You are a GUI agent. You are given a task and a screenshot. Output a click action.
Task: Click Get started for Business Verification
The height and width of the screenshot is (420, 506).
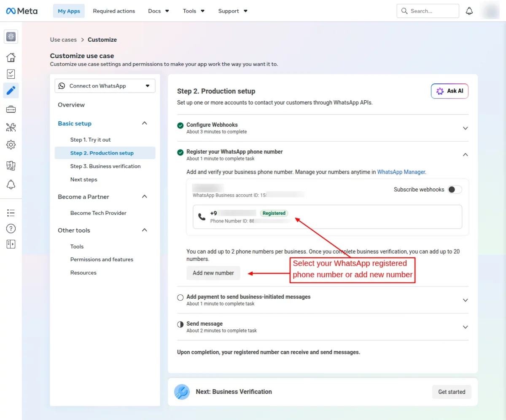point(452,392)
